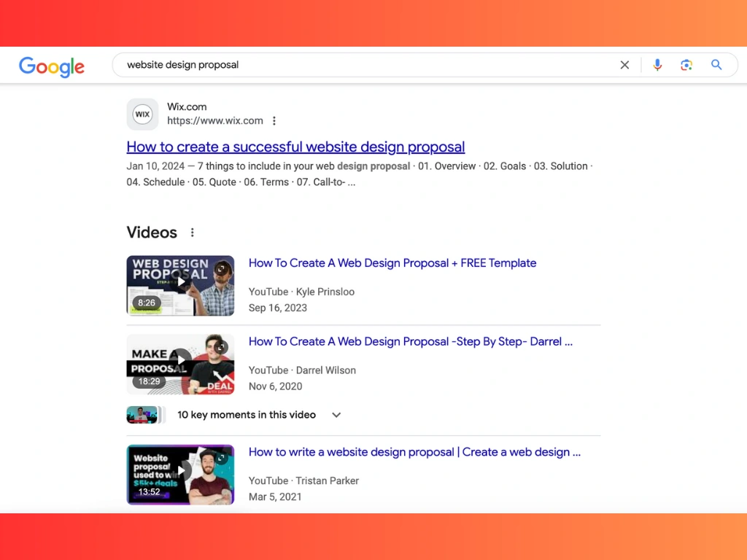This screenshot has width=747, height=560.
Task: Expand "10 key moments in this video" chevron
Action: (x=336, y=415)
